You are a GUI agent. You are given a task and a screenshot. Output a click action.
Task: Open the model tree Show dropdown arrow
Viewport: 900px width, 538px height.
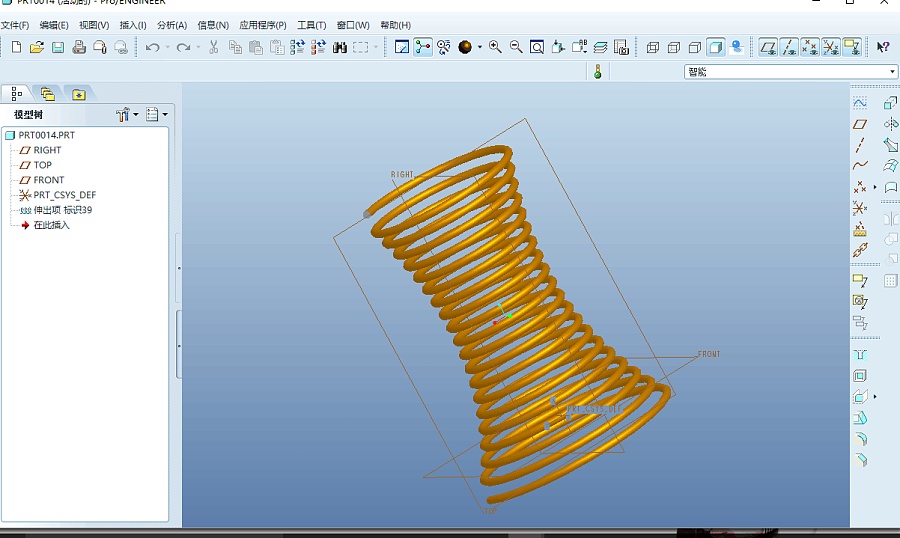coord(136,114)
